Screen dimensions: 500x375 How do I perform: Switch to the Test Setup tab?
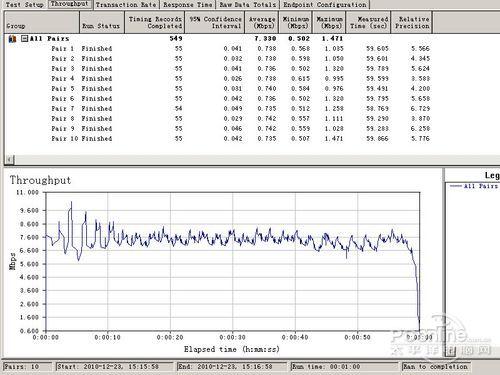[x=25, y=5]
